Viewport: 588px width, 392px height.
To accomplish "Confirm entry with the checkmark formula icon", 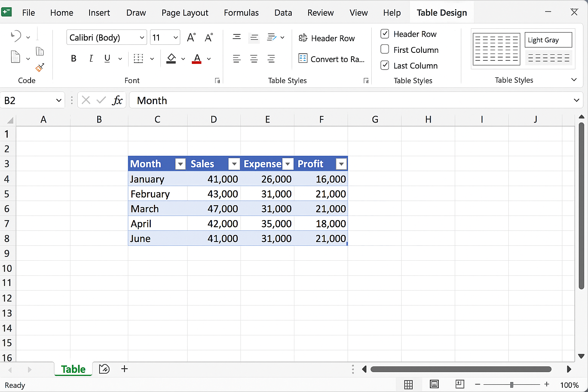I will (101, 100).
